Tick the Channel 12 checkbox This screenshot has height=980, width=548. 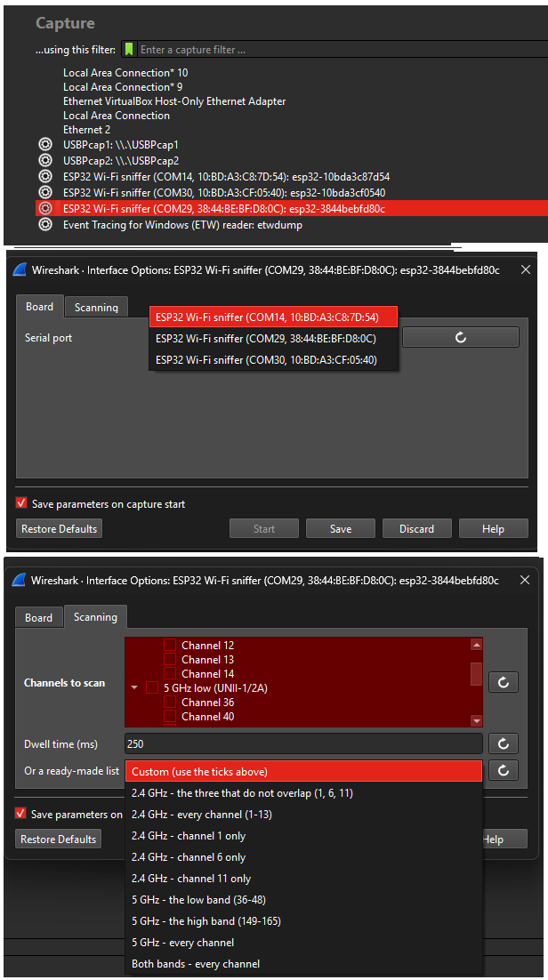tap(170, 645)
